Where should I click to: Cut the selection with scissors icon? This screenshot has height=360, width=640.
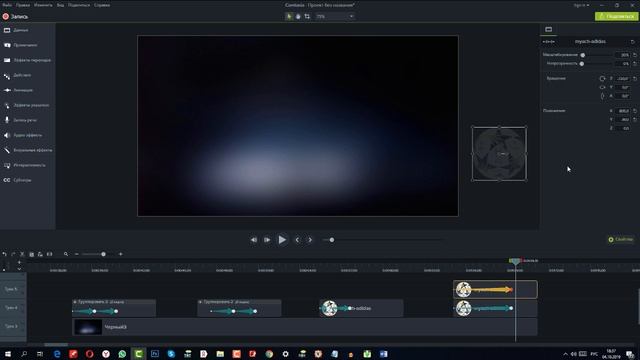(22, 254)
